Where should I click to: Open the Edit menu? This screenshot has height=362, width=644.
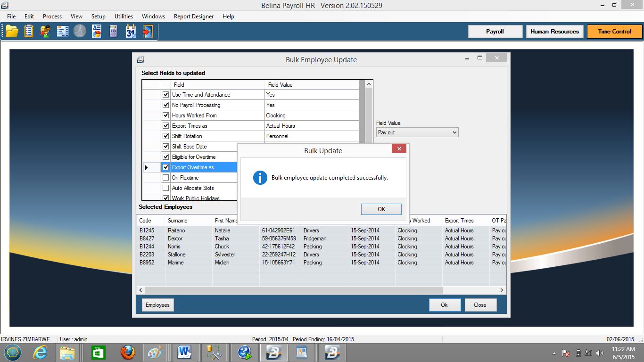click(29, 16)
